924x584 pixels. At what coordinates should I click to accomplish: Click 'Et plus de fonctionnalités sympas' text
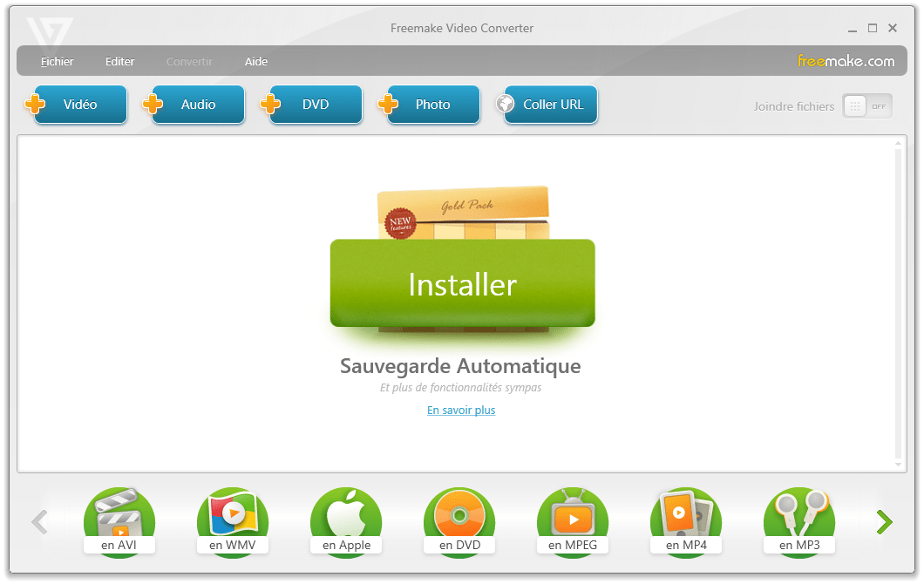point(461,388)
